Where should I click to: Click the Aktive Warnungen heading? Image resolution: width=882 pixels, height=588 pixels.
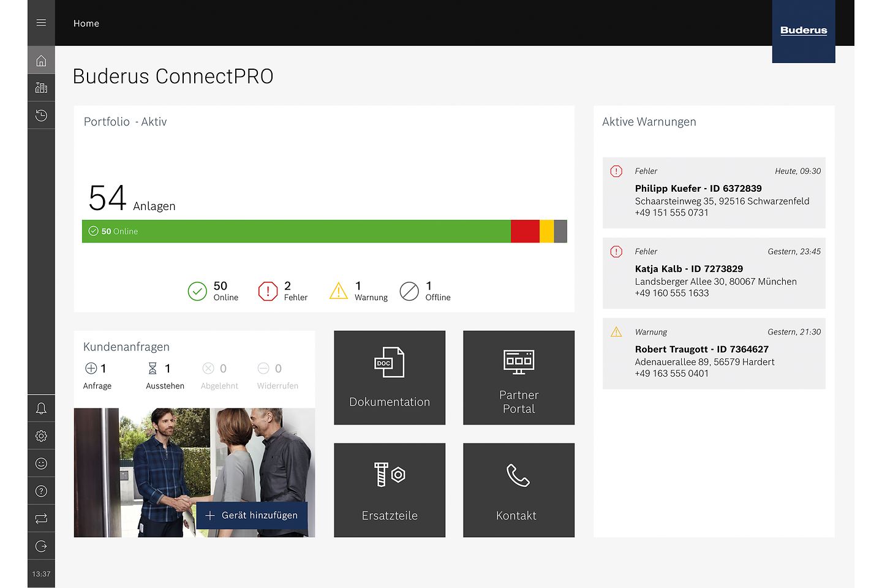649,122
